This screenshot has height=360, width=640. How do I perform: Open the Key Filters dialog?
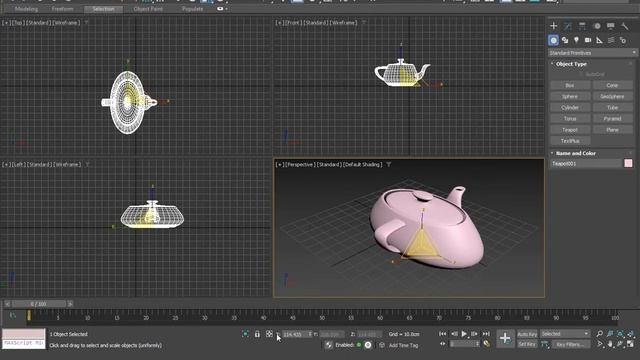pos(570,344)
